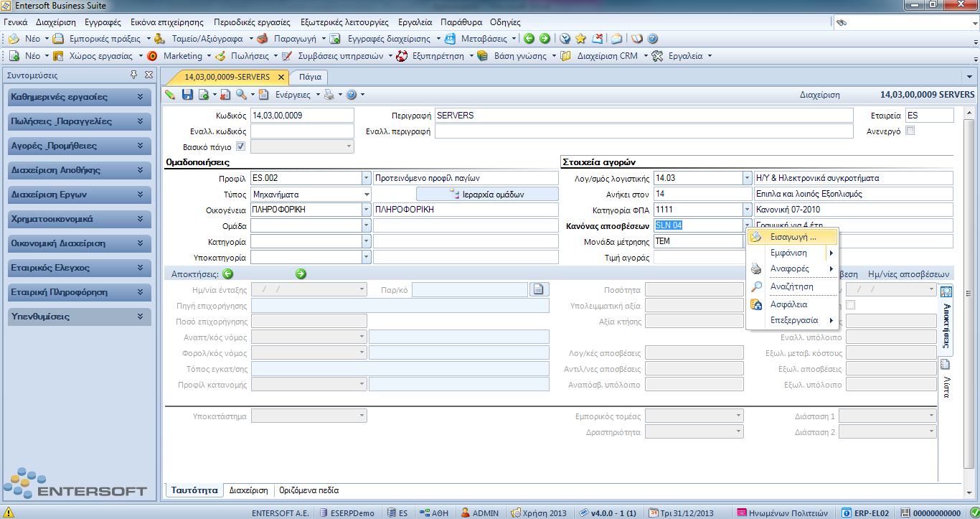Go to next Αποκτήσεις record arrow
The width and height of the screenshot is (980, 519).
tap(301, 273)
